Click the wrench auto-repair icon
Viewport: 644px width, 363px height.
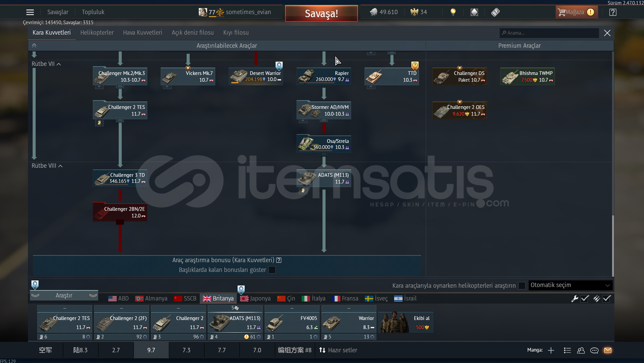[x=575, y=298]
